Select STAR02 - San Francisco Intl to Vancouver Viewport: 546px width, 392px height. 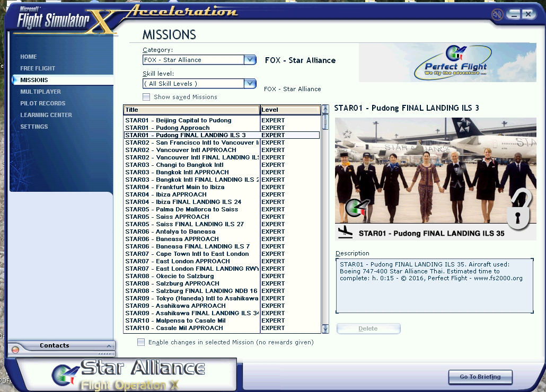[222, 142]
